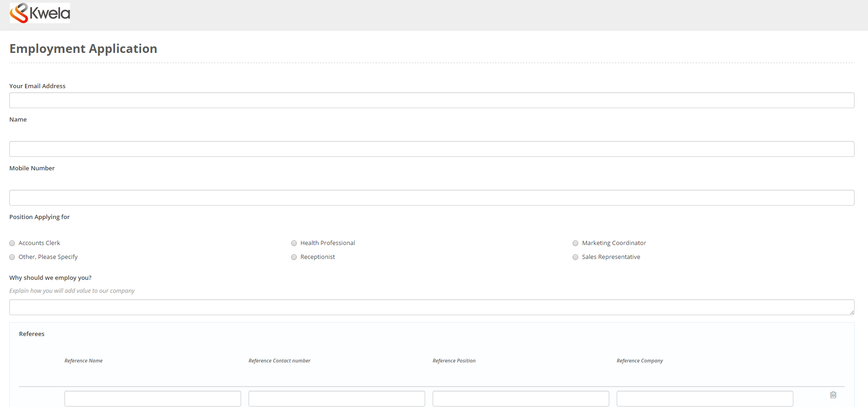Click the Reference Contact number input

337,399
